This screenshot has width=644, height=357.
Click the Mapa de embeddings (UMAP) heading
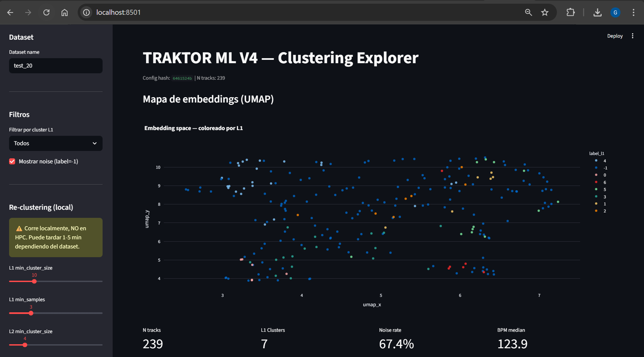coord(208,99)
